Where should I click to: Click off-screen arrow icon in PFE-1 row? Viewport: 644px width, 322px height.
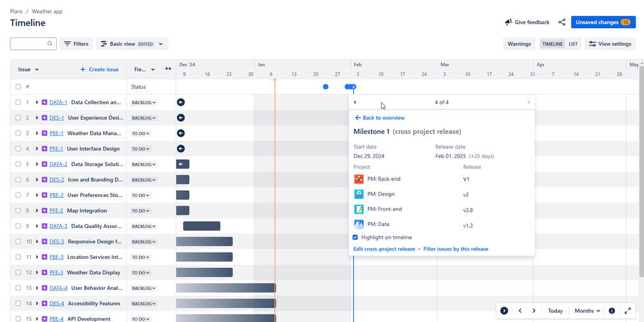(181, 149)
